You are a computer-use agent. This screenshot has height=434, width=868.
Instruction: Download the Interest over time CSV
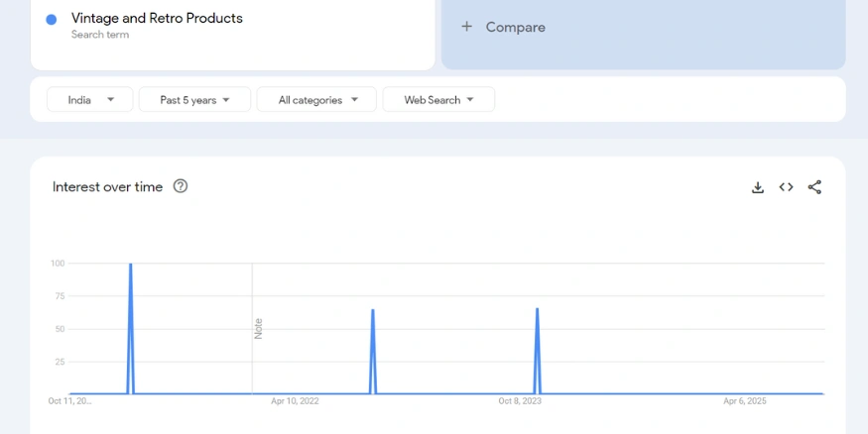coord(757,187)
